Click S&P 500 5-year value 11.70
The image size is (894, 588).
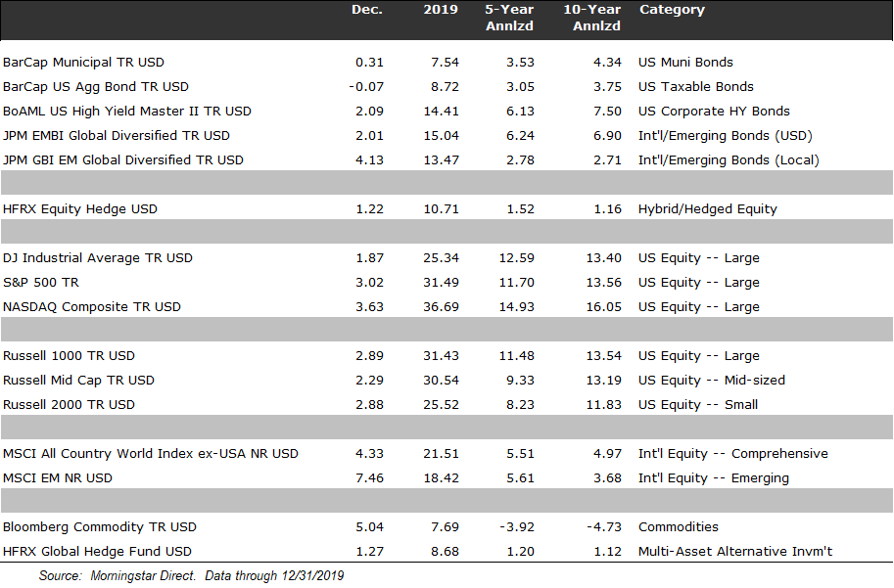pos(517,283)
